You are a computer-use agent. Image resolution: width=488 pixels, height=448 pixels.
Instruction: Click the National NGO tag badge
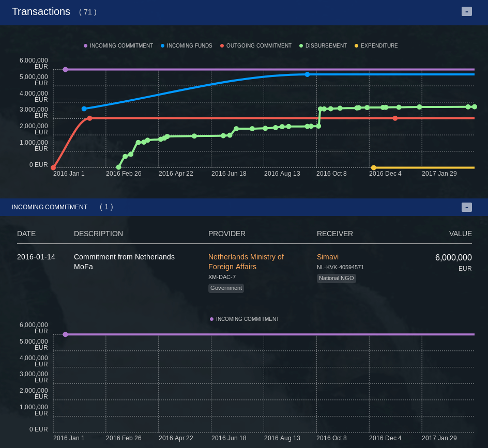(336, 278)
